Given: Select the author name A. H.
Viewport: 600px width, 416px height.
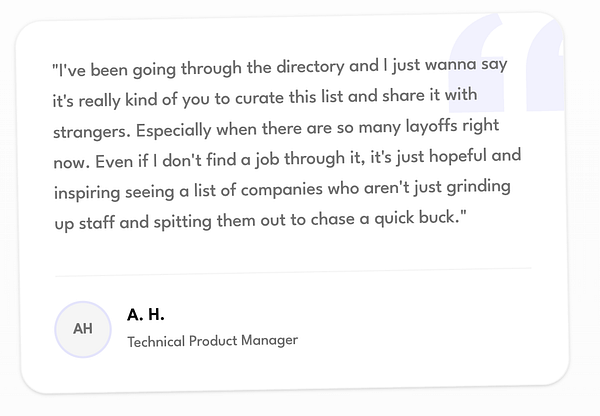Looking at the screenshot, I should [x=146, y=315].
